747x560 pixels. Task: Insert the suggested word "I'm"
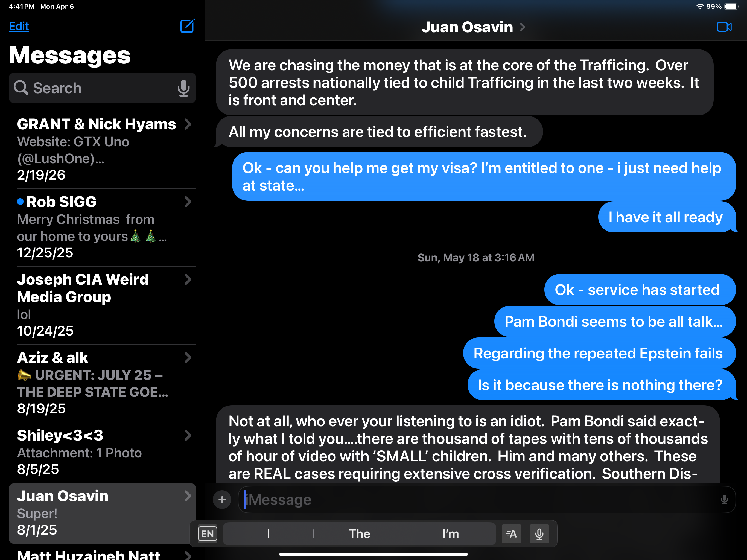(x=451, y=534)
